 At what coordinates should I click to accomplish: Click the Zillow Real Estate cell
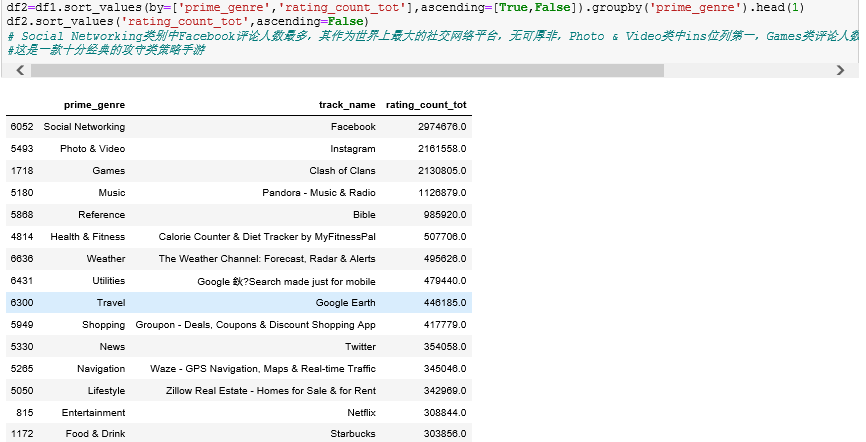point(271,391)
